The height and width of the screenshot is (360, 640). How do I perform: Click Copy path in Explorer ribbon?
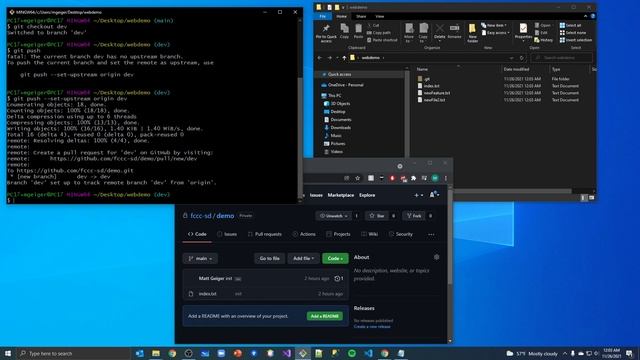pyautogui.click(x=378, y=33)
